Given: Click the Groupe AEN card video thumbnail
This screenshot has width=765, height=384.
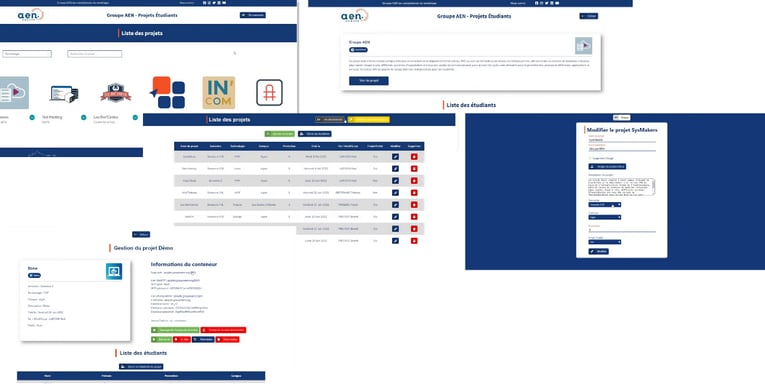Looking at the screenshot, I should coord(584,46).
